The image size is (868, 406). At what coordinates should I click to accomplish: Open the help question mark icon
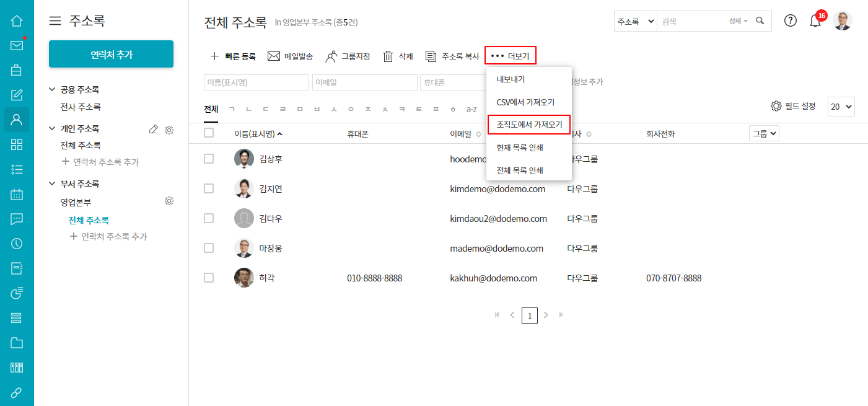tap(790, 20)
